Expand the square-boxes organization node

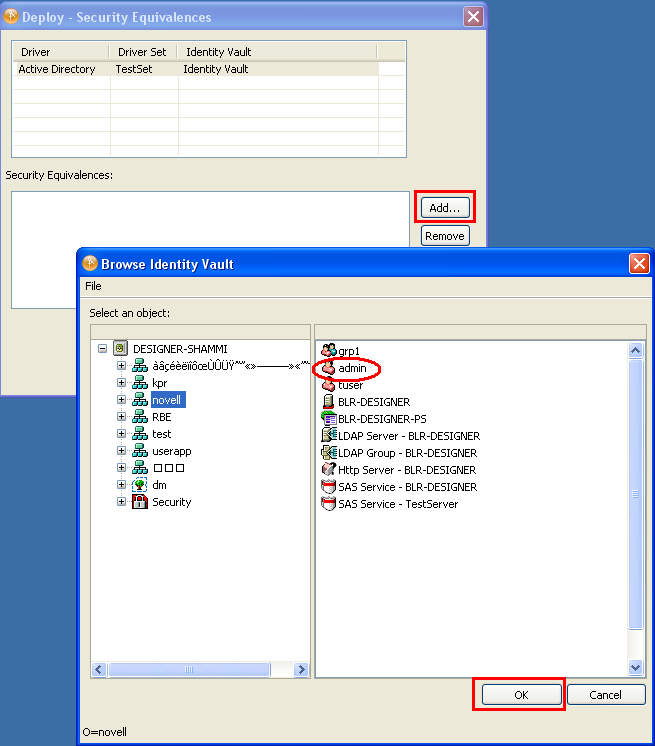[x=121, y=468]
